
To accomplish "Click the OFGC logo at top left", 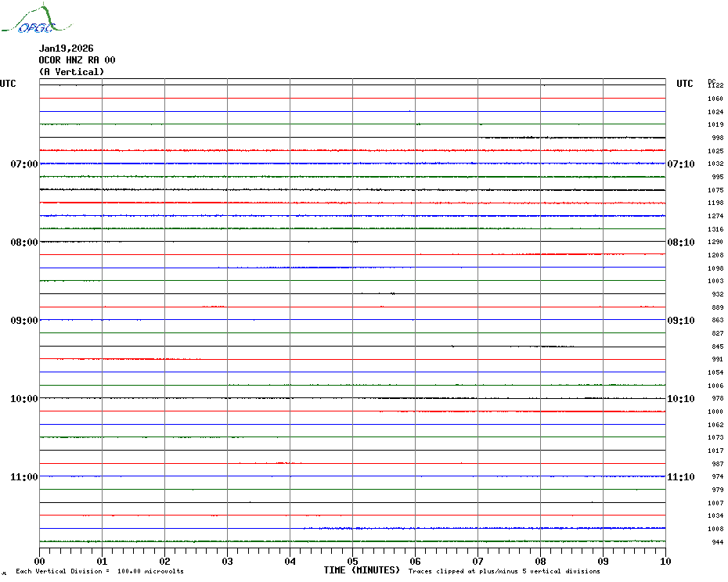I will click(x=28, y=20).
